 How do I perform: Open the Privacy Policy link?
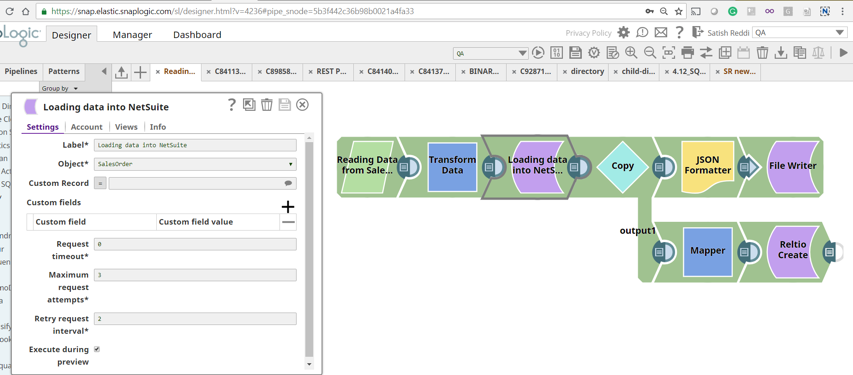(589, 33)
